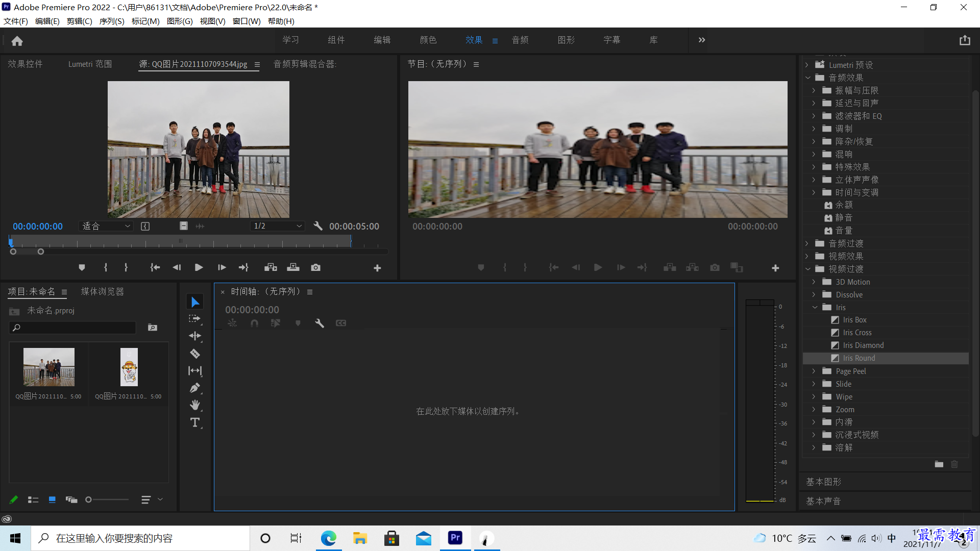The height and width of the screenshot is (551, 980).
Task: Select the Razor tool
Action: tap(195, 353)
